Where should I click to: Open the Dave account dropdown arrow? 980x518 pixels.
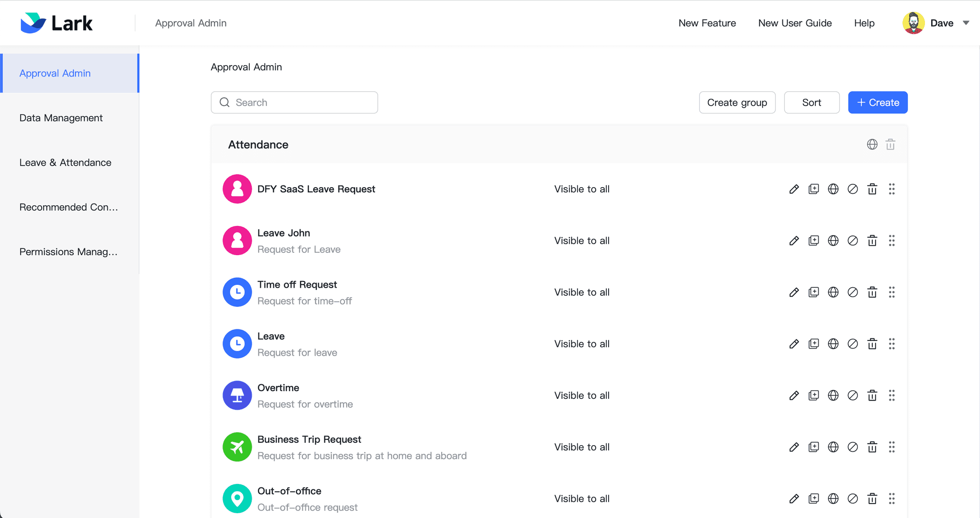coord(966,23)
